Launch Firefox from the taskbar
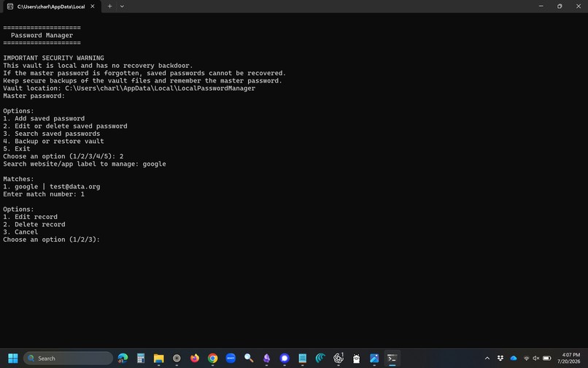Image resolution: width=588 pixels, height=368 pixels. (x=195, y=359)
